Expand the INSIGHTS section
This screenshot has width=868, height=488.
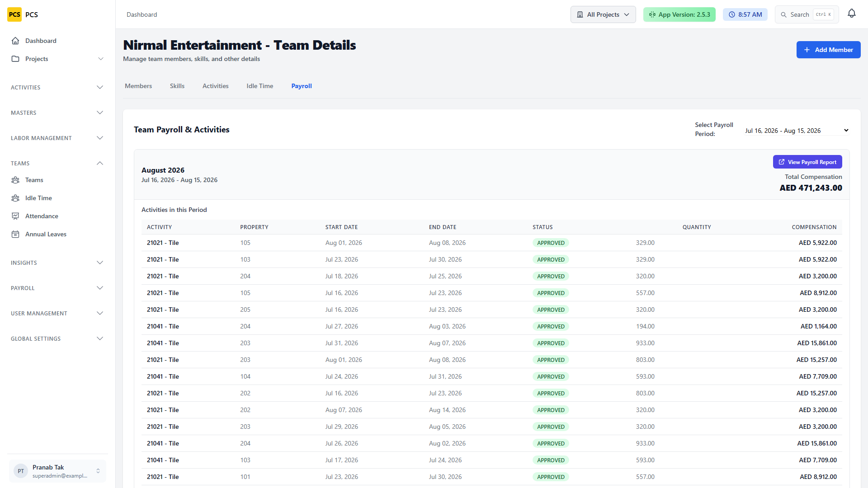57,263
